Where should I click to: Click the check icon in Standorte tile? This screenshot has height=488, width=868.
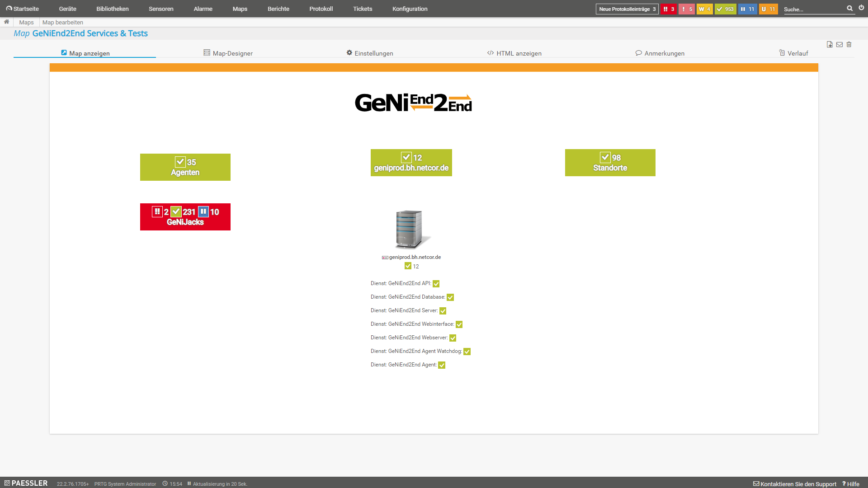[605, 157]
